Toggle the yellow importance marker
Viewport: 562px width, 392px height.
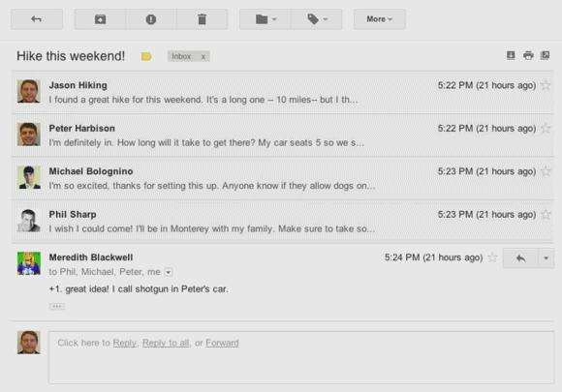(146, 56)
